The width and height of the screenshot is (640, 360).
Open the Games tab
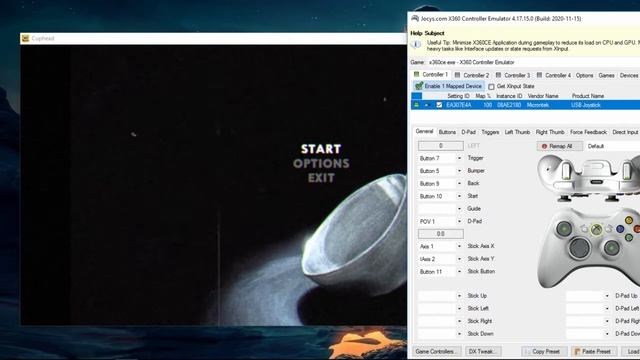pos(606,76)
